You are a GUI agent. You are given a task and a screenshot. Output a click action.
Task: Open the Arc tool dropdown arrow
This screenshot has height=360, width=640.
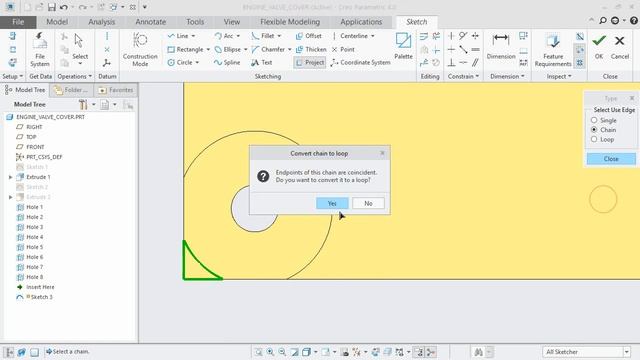(238, 36)
